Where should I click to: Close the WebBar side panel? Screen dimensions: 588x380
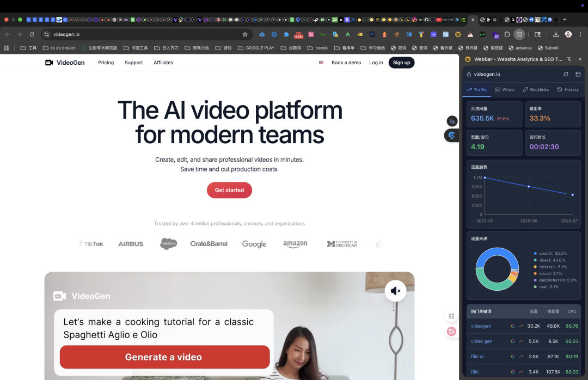point(580,59)
